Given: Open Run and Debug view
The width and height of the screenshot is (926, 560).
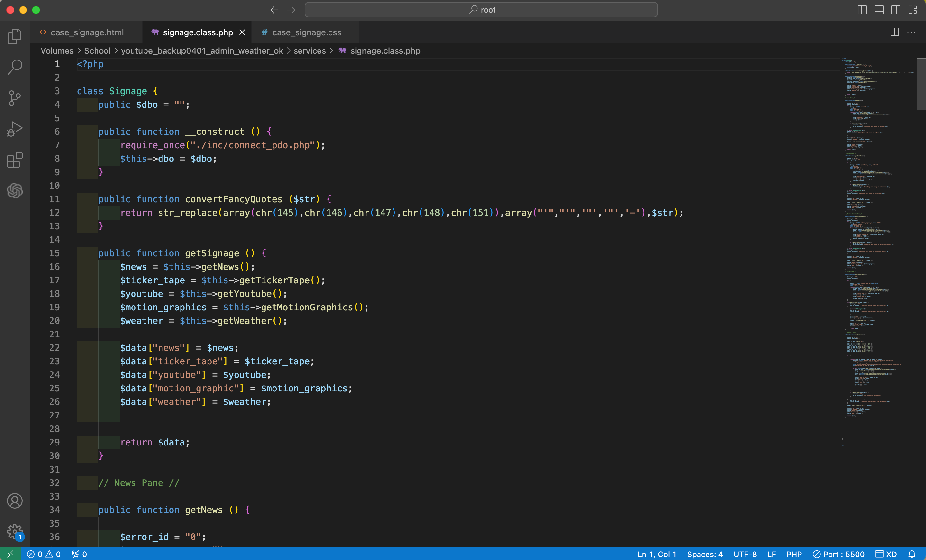Looking at the screenshot, I should (15, 129).
